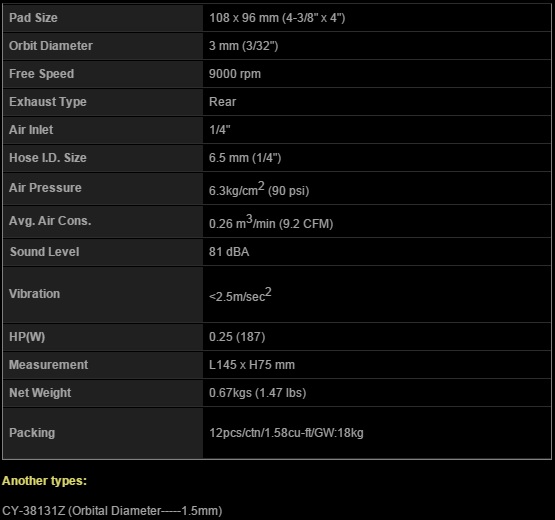Select the 'Packing' label
Image resolution: width=555 pixels, height=520 pixels.
coord(32,433)
